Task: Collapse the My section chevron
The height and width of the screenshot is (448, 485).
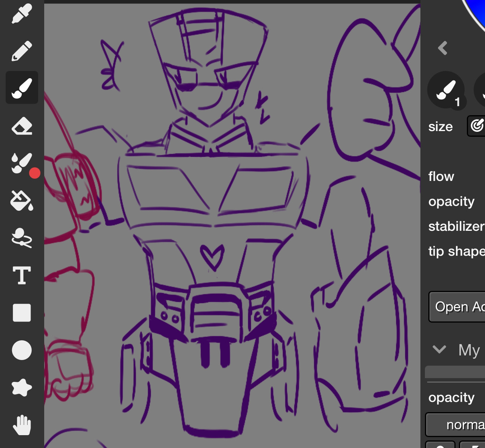Action: (439, 349)
